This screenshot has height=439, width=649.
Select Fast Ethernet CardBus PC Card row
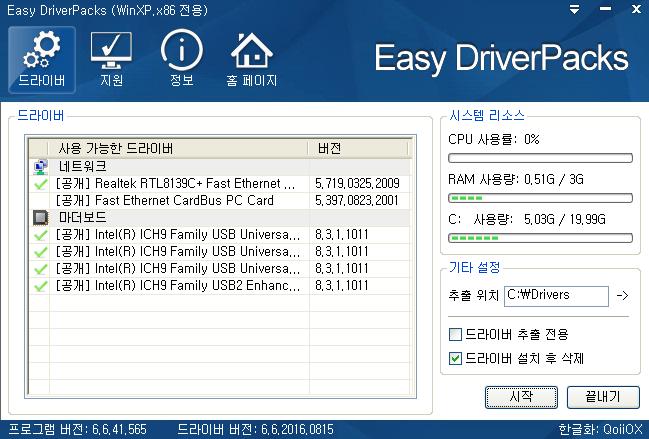pyautogui.click(x=220, y=201)
